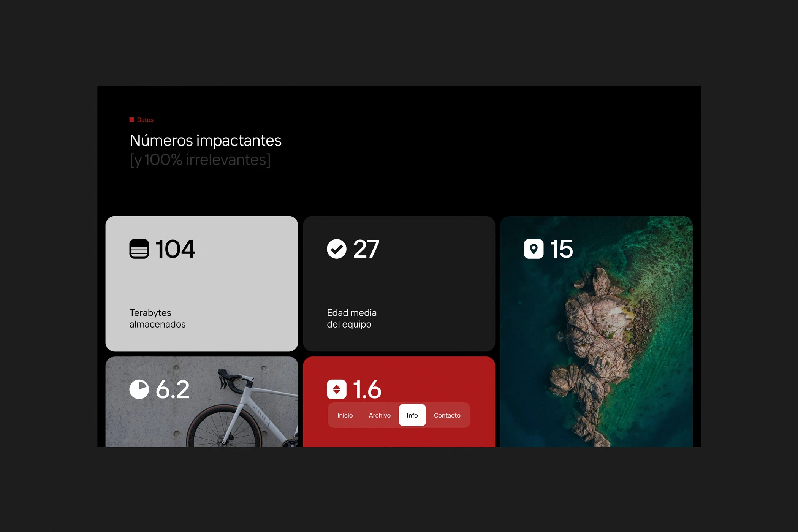The width and height of the screenshot is (798, 532).
Task: Click the large number 104
Action: 175,249
